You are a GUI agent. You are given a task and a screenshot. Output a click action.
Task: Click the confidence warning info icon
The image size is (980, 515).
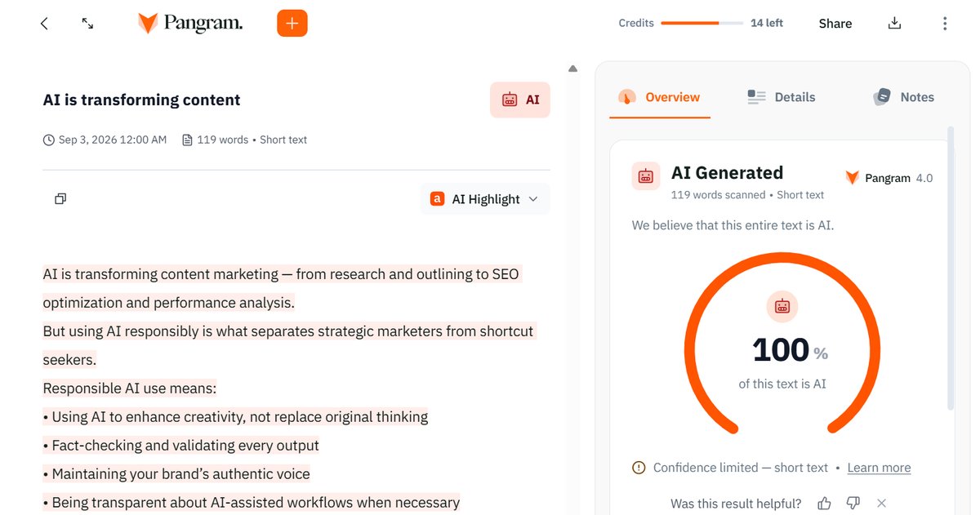point(639,468)
